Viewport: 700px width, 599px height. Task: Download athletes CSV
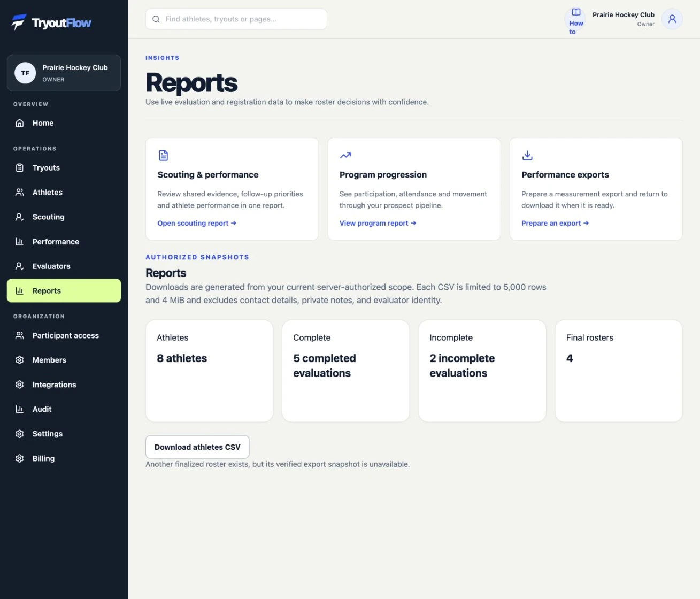pyautogui.click(x=197, y=447)
